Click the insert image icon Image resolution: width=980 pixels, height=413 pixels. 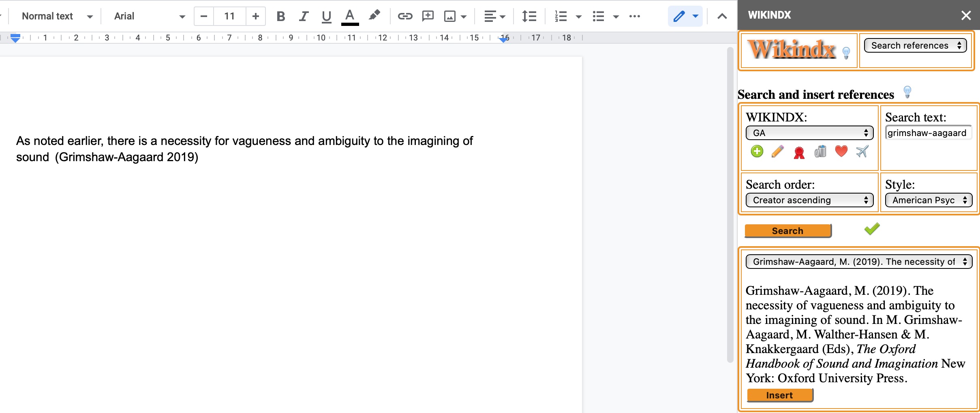point(449,16)
